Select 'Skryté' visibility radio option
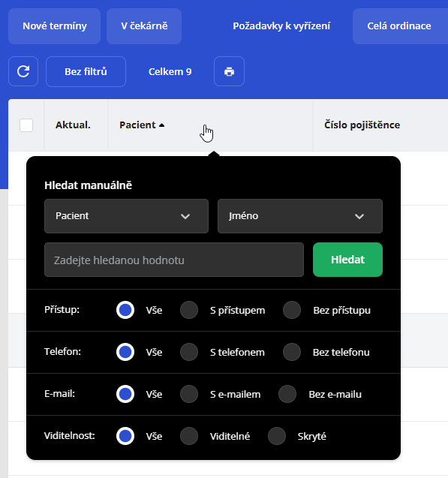The image size is (448, 478). (x=277, y=436)
